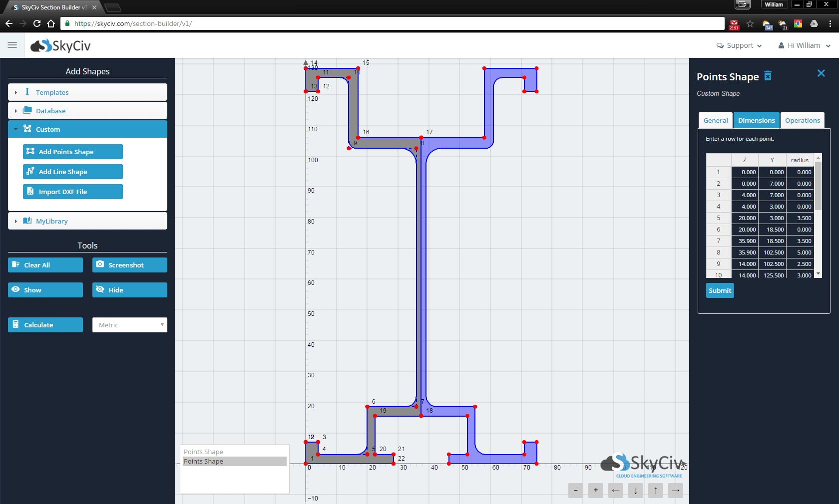
Task: Open the Hi William account menu
Action: click(x=804, y=45)
